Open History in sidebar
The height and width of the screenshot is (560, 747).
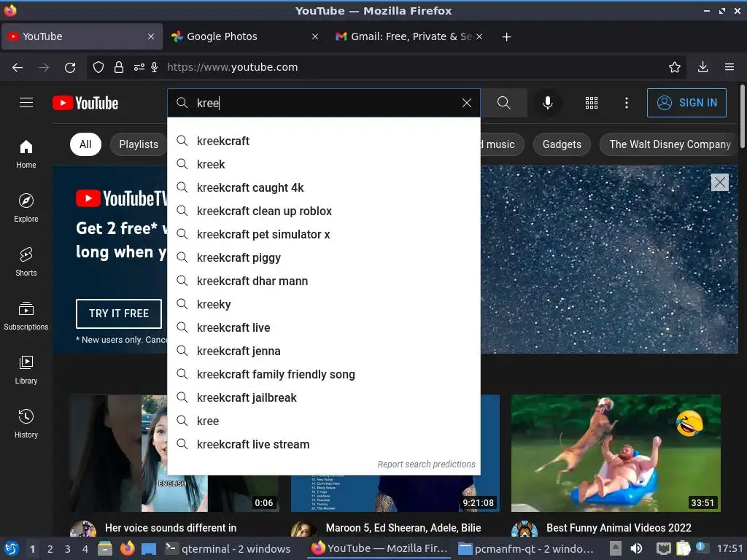pyautogui.click(x=26, y=424)
